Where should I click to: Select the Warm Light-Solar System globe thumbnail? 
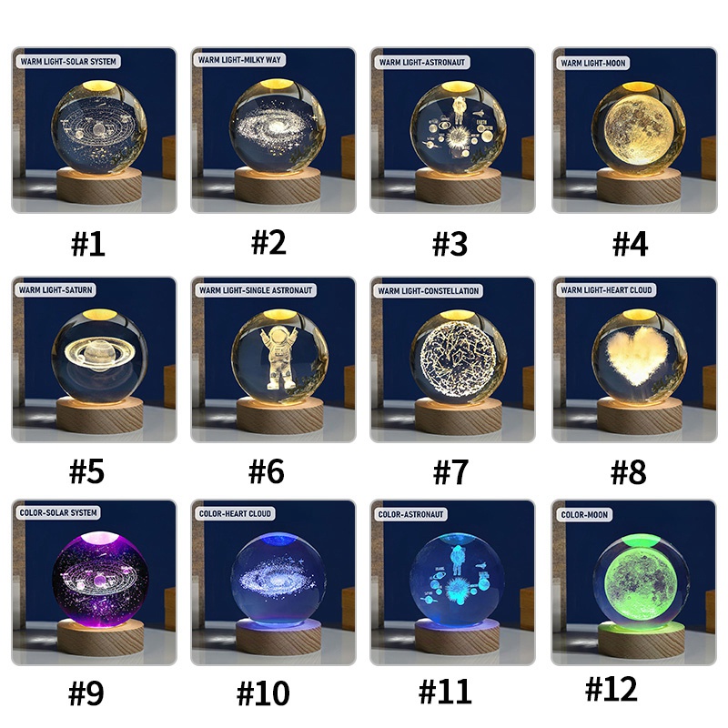[x=95, y=130]
